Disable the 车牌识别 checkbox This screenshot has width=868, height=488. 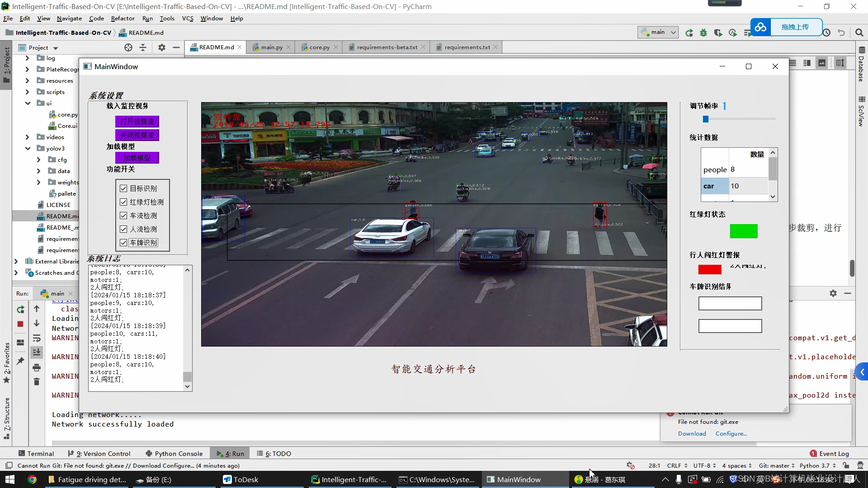[123, 243]
